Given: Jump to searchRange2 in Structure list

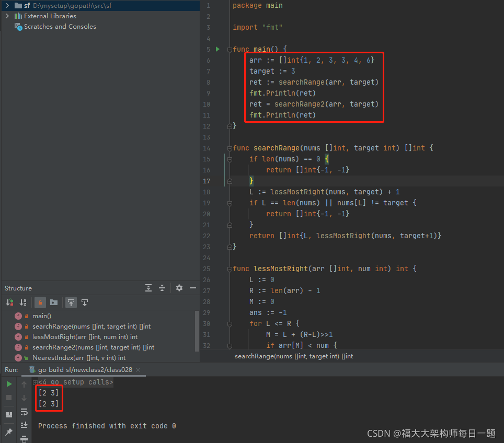Looking at the screenshot, I should 93,347.
